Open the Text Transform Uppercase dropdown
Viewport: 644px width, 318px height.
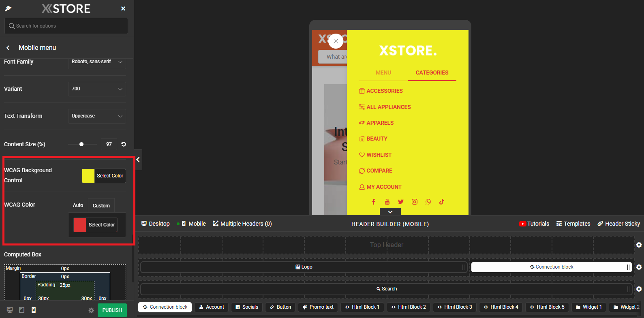click(97, 116)
